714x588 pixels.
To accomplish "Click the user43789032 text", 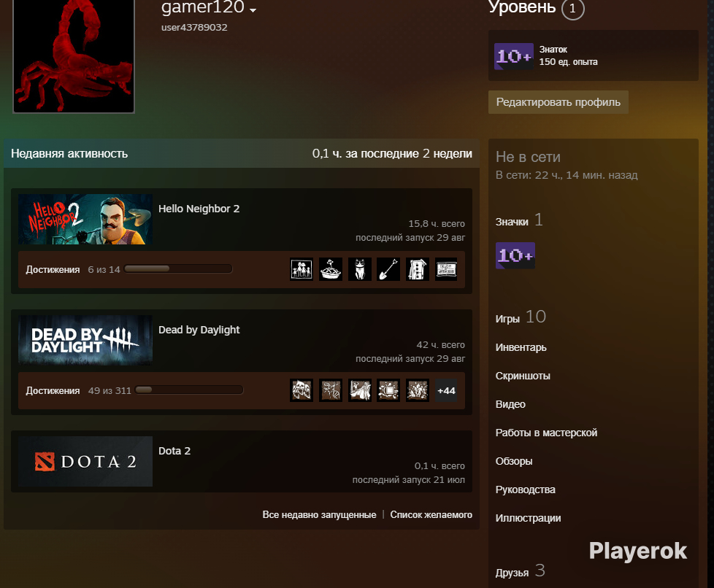I will (194, 27).
